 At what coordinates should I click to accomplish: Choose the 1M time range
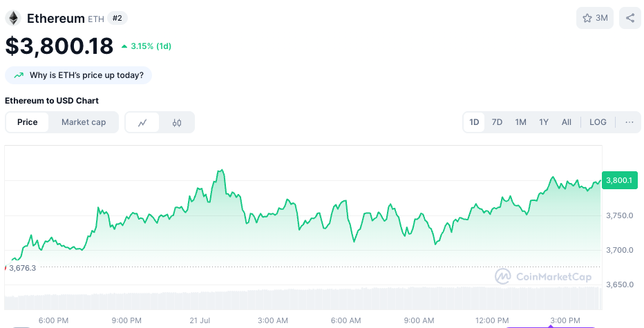coord(520,122)
